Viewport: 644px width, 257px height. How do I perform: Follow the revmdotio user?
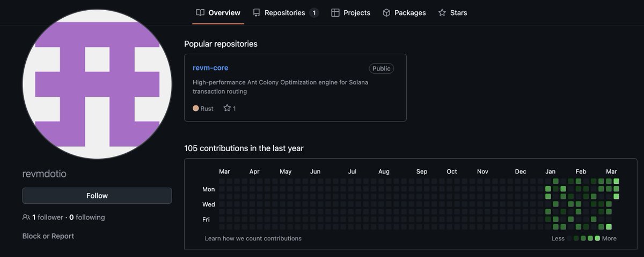(97, 196)
